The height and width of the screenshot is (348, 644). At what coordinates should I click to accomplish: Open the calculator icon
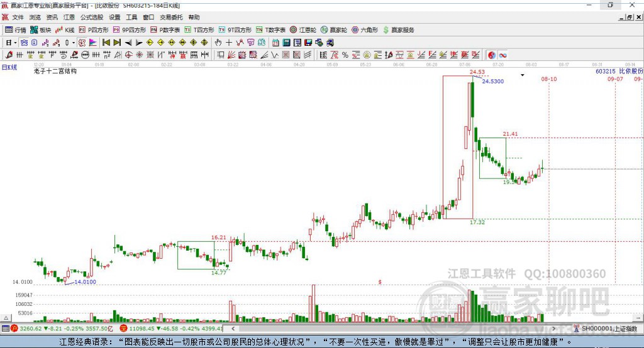(286, 43)
